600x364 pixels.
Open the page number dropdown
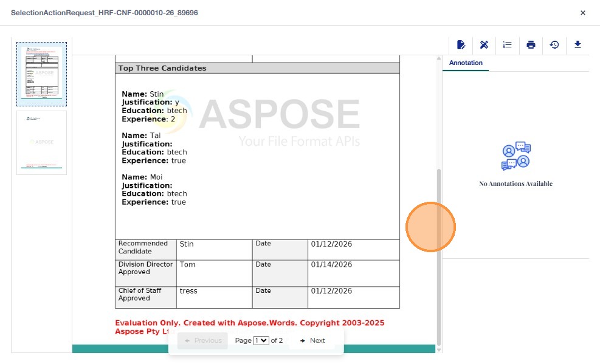[261, 340]
